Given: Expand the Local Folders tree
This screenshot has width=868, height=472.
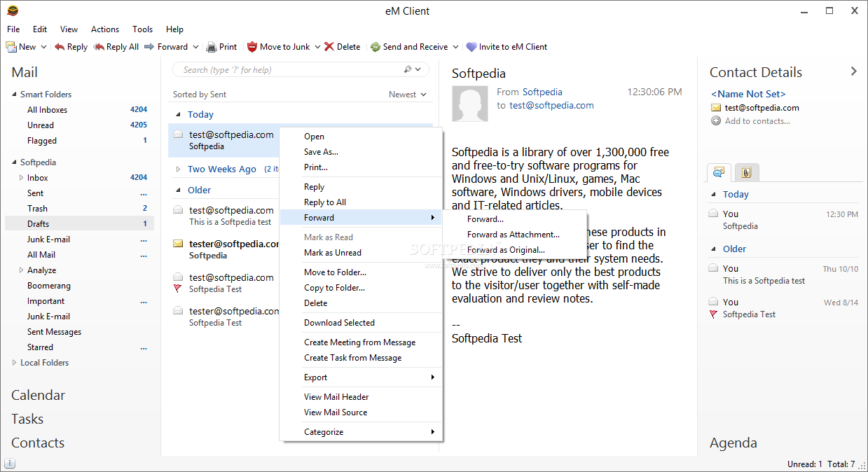Looking at the screenshot, I should (14, 363).
